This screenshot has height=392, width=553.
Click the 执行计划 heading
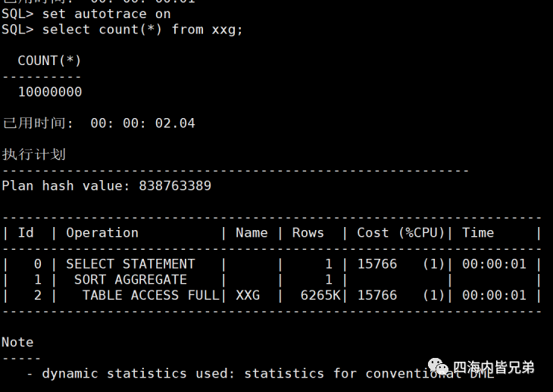(x=34, y=154)
